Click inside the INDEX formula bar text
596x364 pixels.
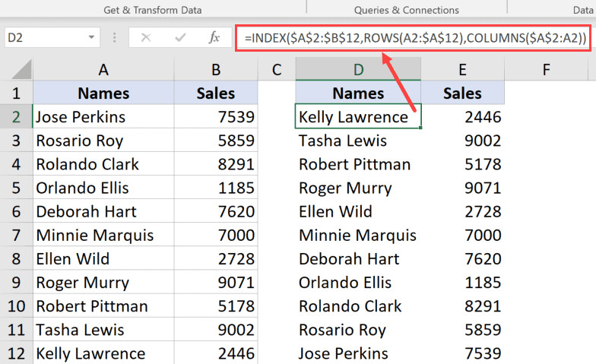(415, 38)
